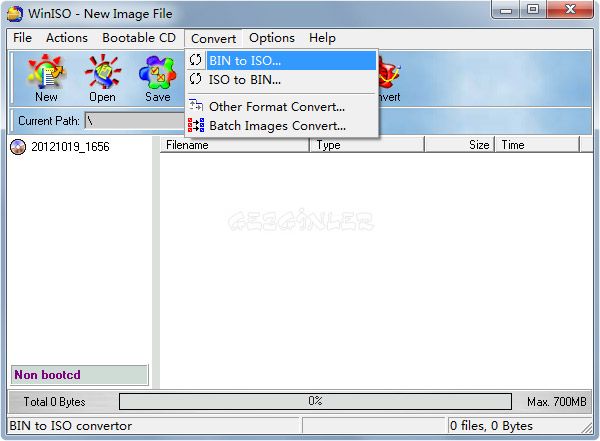Click the arrows icon next to BIN to ISO
The height and width of the screenshot is (441, 600).
pyautogui.click(x=196, y=60)
